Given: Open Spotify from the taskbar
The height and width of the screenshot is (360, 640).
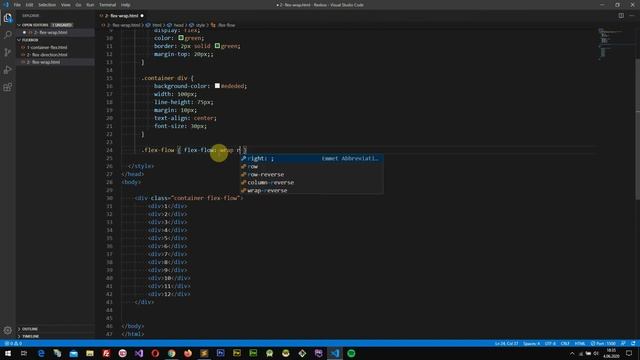Looking at the screenshot, I should pyautogui.click(x=351, y=353).
